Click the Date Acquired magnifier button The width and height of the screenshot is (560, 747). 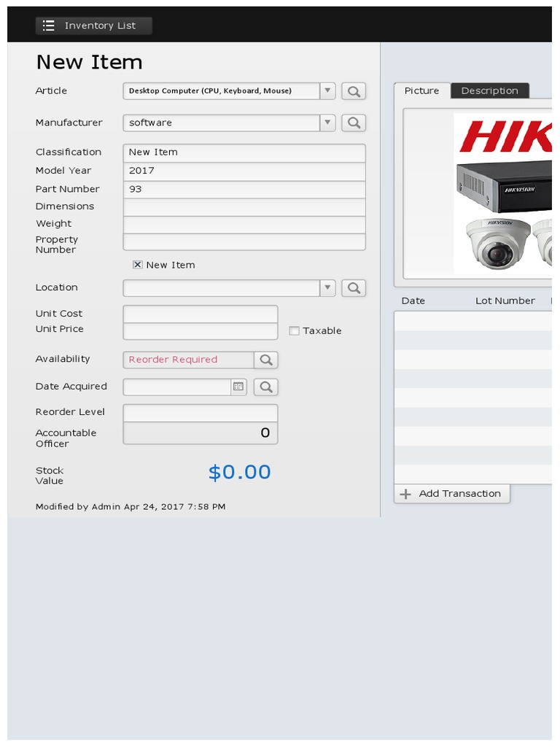(266, 387)
